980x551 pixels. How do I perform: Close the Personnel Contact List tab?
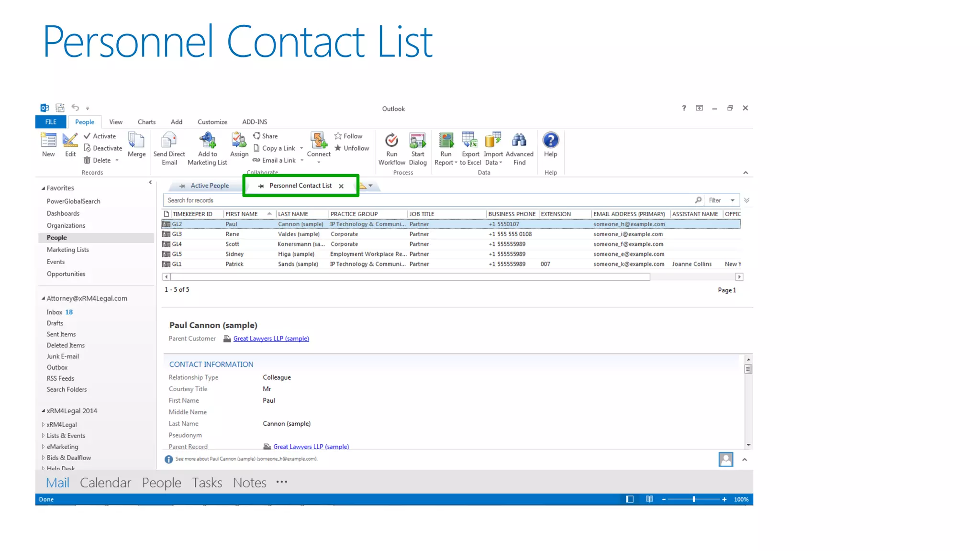341,186
